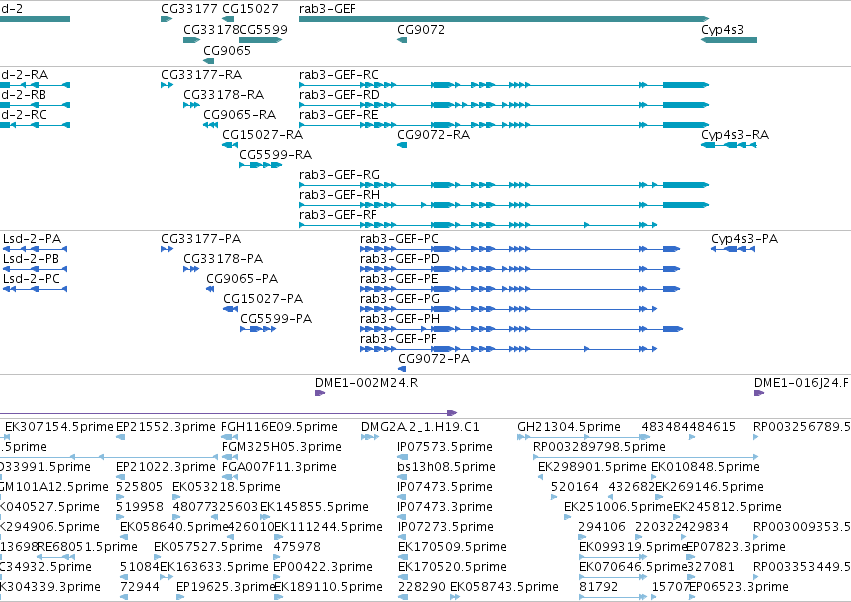Screen dimensions: 851x602
Task: Click EST FGM325H05.3prime
Action: pyautogui.click(x=282, y=447)
